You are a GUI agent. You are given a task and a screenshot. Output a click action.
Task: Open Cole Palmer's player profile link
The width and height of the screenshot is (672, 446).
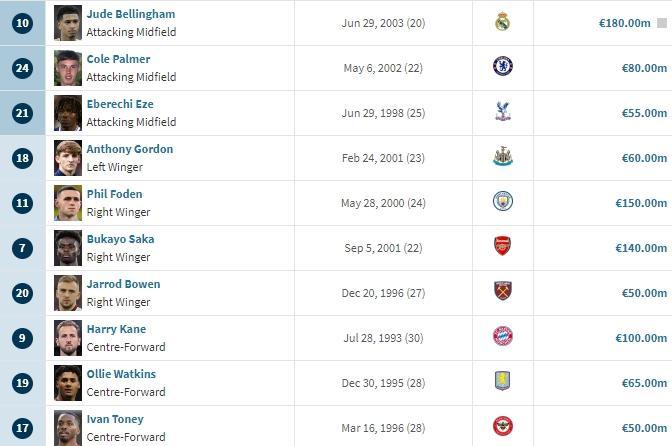coord(118,59)
